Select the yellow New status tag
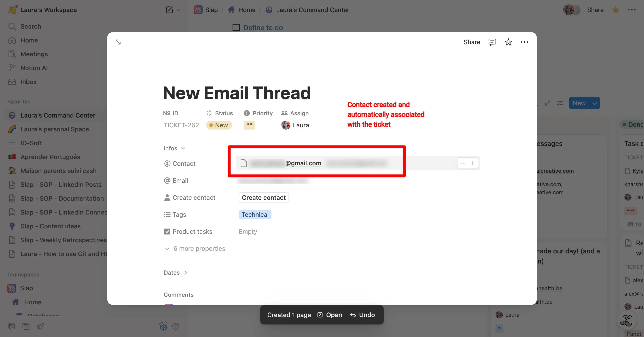 [x=219, y=125]
